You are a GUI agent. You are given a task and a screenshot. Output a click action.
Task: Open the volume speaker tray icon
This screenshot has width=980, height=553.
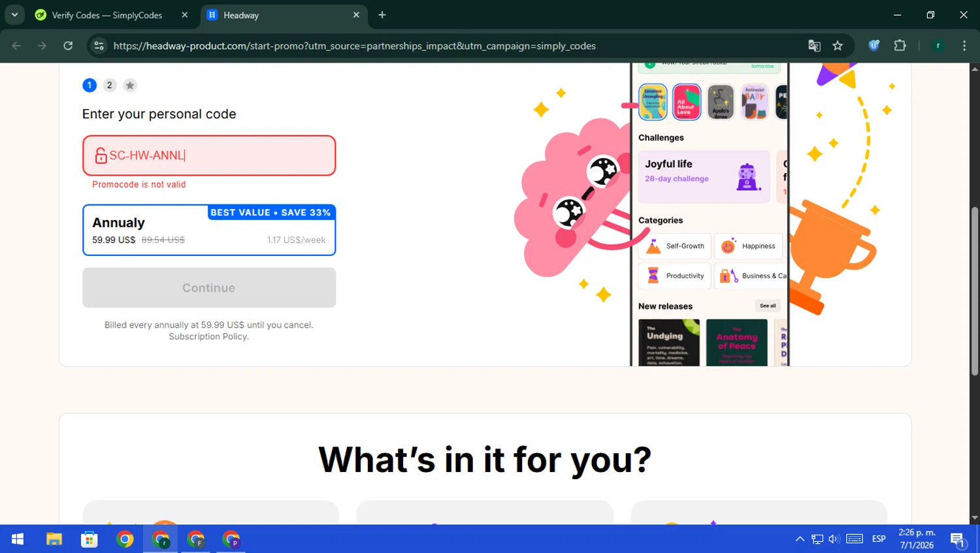[834, 539]
